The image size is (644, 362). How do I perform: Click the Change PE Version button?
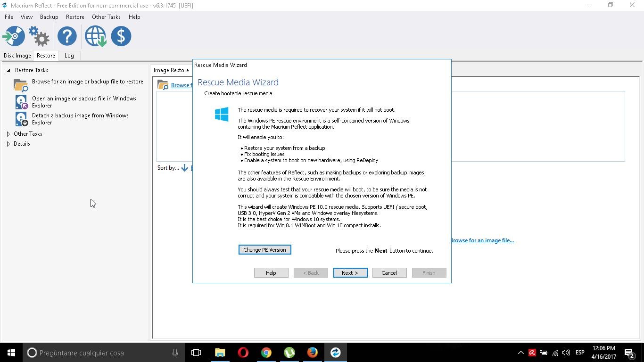264,250
